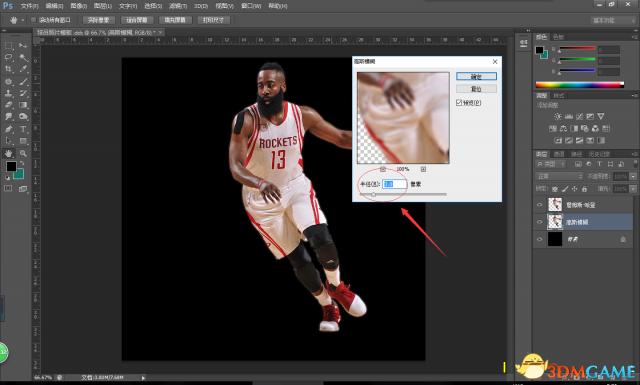Toggle Quick Mask mode
Viewport: 640px width, 385px height.
[x=8, y=188]
